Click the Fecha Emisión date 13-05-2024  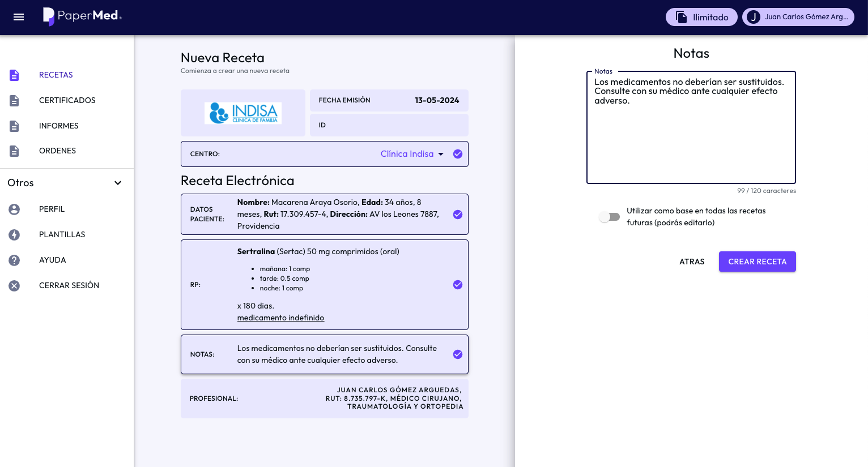437,100
